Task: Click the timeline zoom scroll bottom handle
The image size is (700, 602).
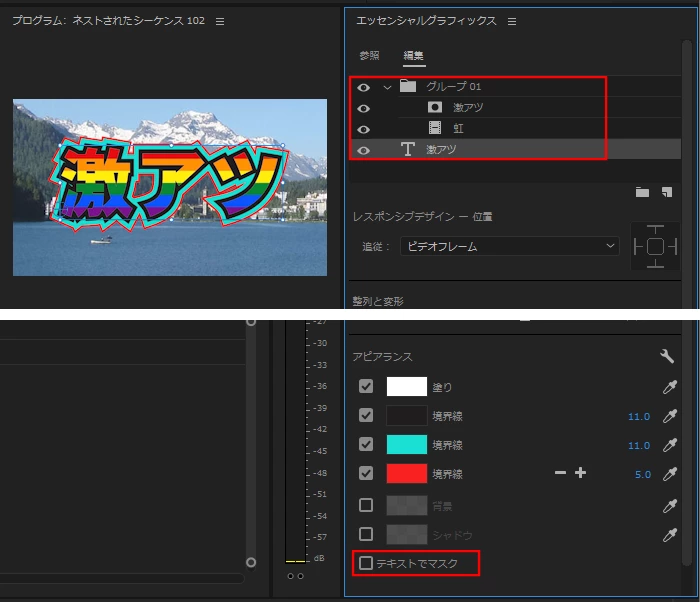Action: coord(251,562)
